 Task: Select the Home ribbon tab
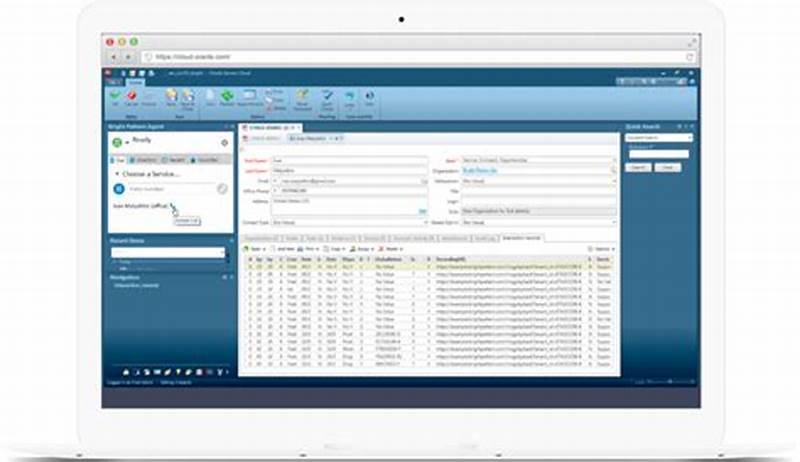point(135,83)
